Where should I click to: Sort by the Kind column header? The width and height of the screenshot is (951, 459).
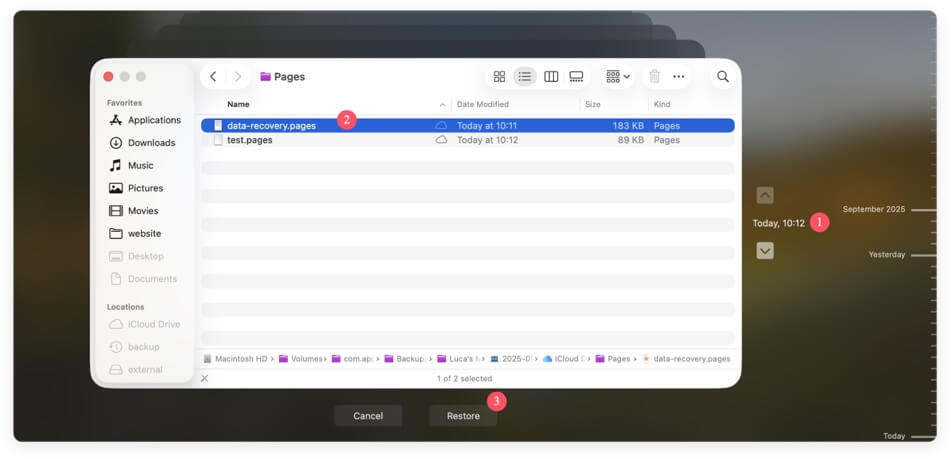coord(662,104)
